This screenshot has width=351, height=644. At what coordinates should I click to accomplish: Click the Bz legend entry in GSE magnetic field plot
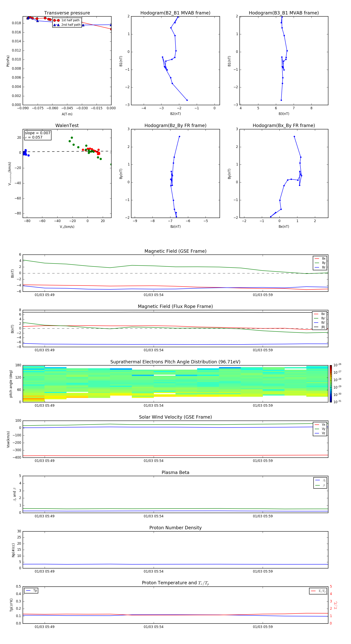[x=320, y=267]
